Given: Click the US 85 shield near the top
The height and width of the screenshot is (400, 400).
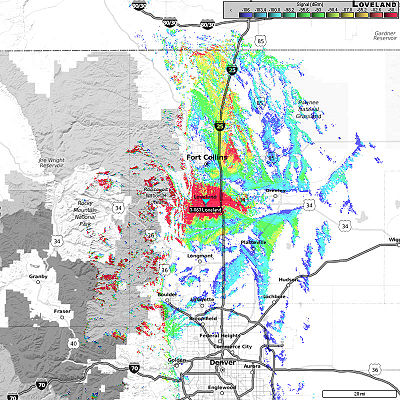Looking at the screenshot, I should [x=261, y=41].
